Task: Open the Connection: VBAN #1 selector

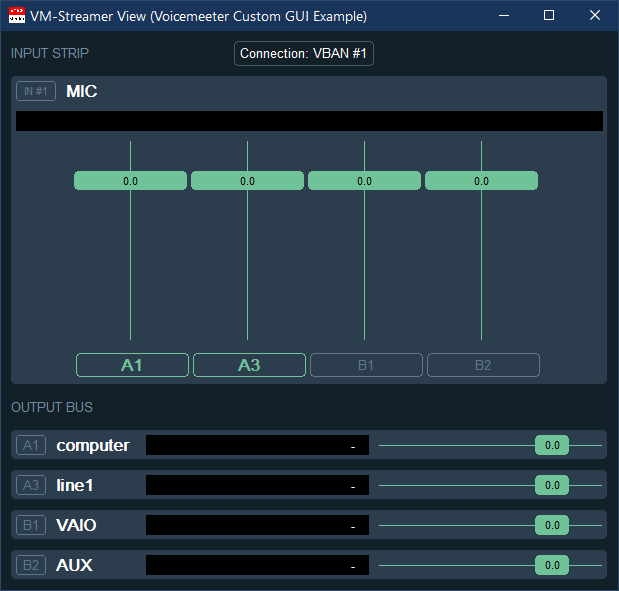Action: (x=304, y=53)
